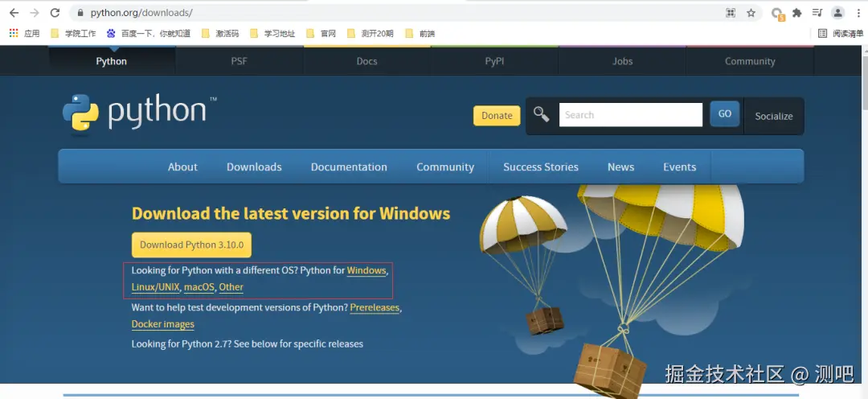
Task: Open the 官网 bookmark folder
Action: click(x=321, y=33)
